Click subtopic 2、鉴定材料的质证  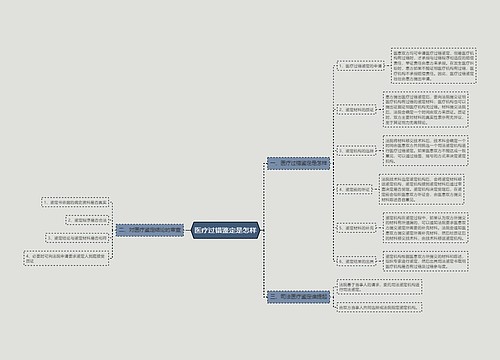click(356, 109)
